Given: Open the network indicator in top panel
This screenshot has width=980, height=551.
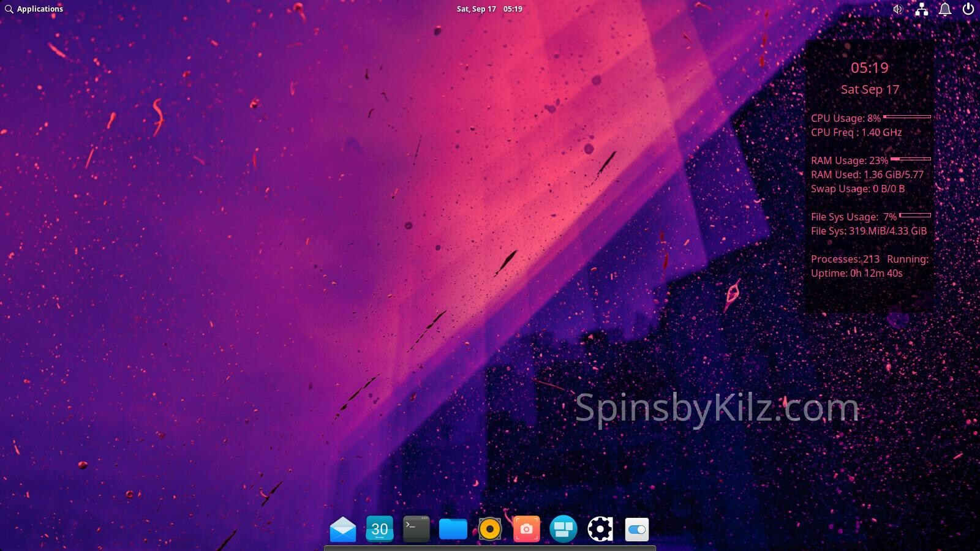Looking at the screenshot, I should (921, 9).
